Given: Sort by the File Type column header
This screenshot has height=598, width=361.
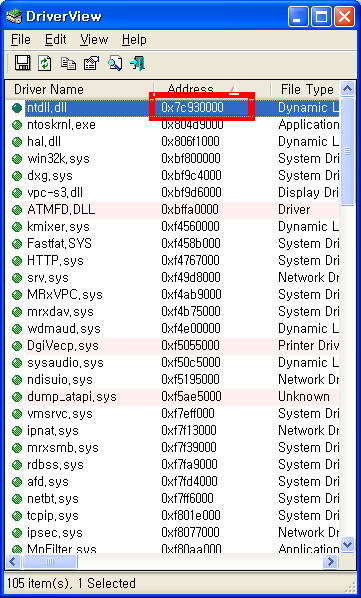Looking at the screenshot, I should coord(305,90).
